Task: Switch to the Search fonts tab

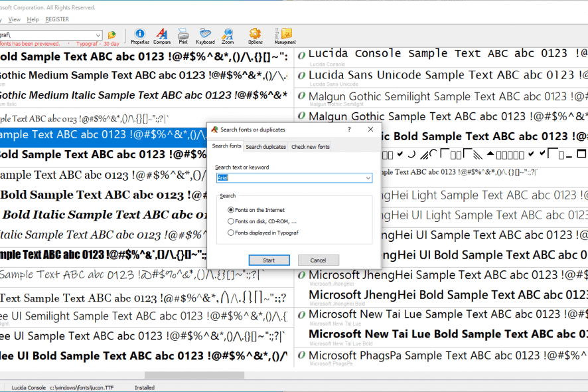Action: tap(226, 146)
